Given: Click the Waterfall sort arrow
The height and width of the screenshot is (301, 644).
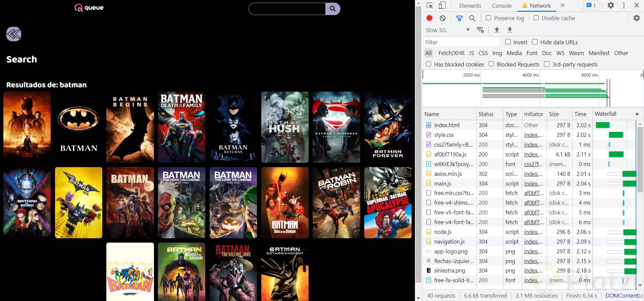Looking at the screenshot, I should [x=637, y=114].
